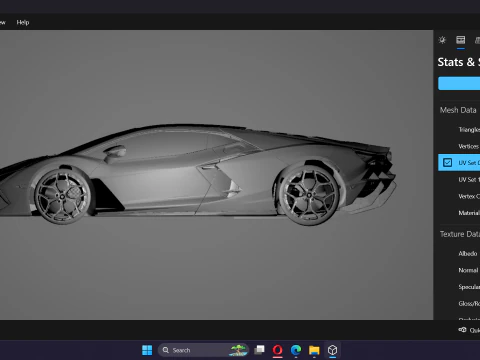Image resolution: width=480 pixels, height=360 pixels.
Task: Select the Vertices mesh data row
Action: click(459, 146)
